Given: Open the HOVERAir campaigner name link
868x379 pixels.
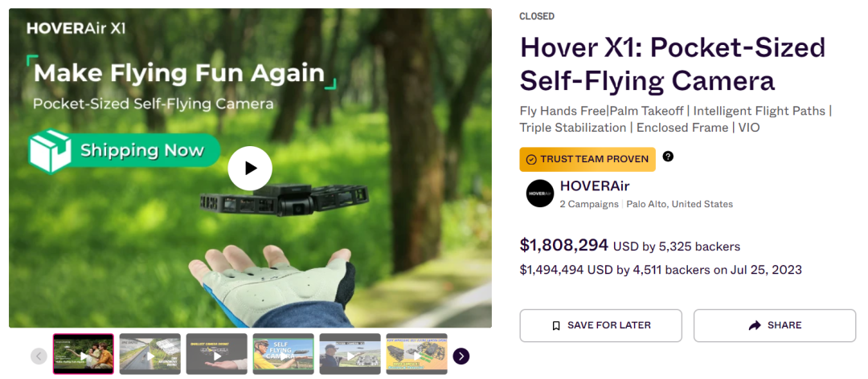Looking at the screenshot, I should coord(594,186).
